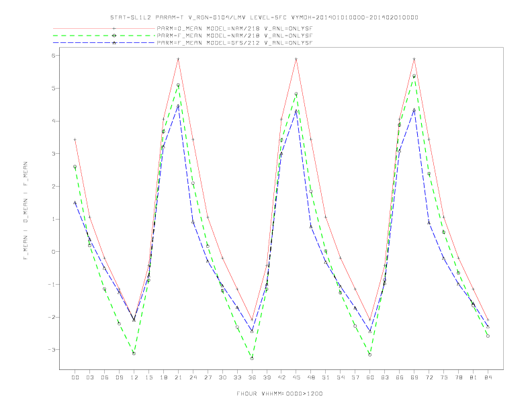Image resolution: width=532 pixels, height=411 pixels.
Task: Click x-axis tick label 30
Action: (222, 377)
